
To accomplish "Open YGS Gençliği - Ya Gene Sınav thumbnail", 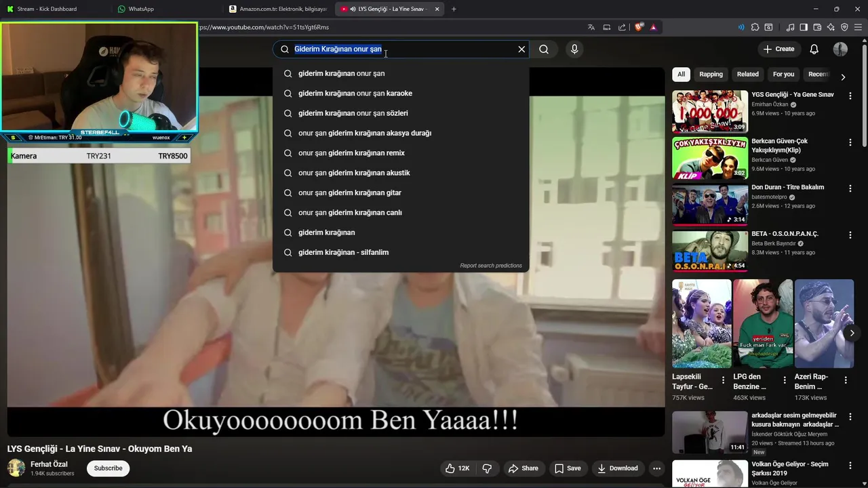I will click(710, 111).
